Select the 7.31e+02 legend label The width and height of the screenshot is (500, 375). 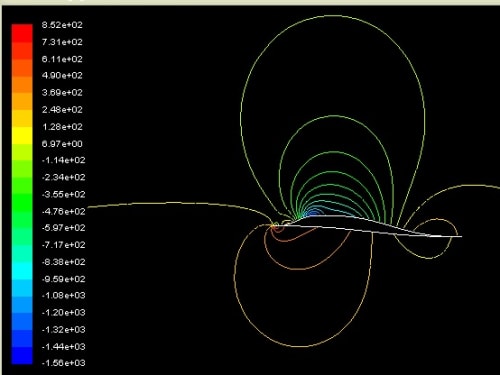click(62, 42)
